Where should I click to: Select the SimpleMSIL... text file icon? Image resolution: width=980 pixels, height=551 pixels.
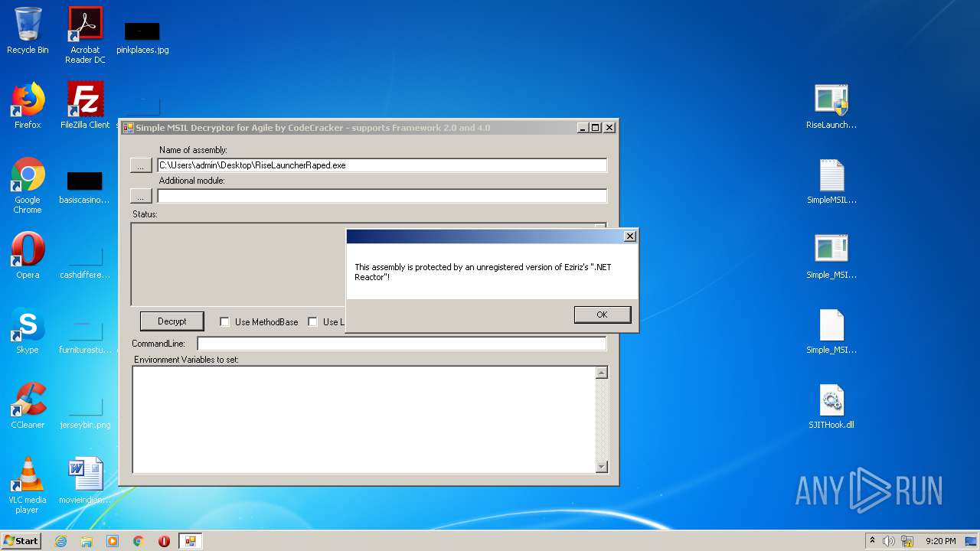pos(831,181)
